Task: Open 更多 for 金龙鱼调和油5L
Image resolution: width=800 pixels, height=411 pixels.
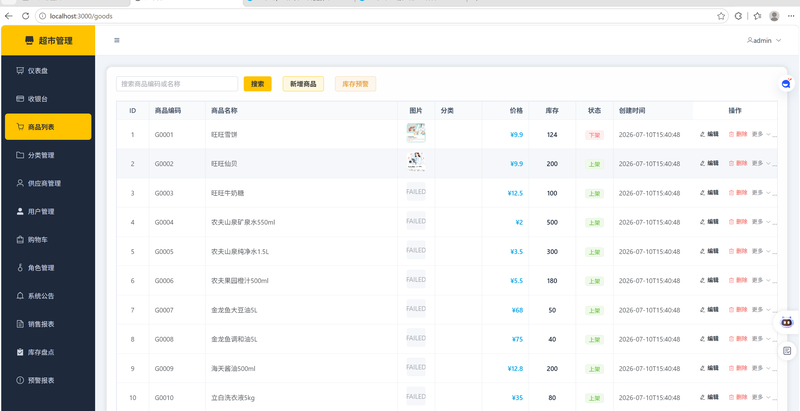Action: tap(761, 339)
